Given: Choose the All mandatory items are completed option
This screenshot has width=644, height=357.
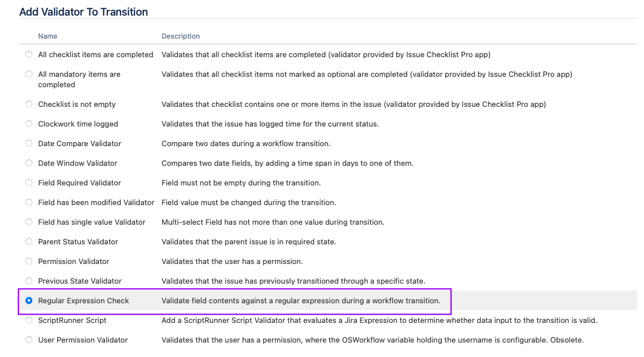Looking at the screenshot, I should (x=29, y=74).
